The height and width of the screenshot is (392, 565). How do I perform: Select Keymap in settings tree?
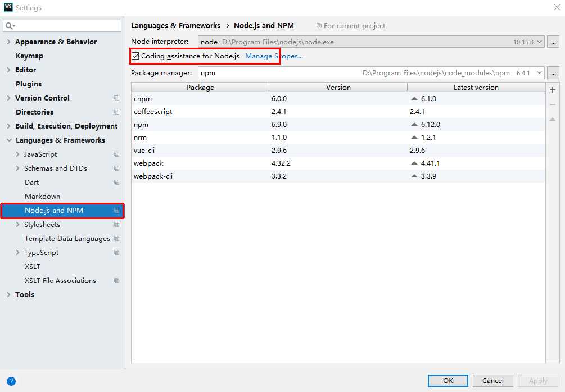(29, 56)
